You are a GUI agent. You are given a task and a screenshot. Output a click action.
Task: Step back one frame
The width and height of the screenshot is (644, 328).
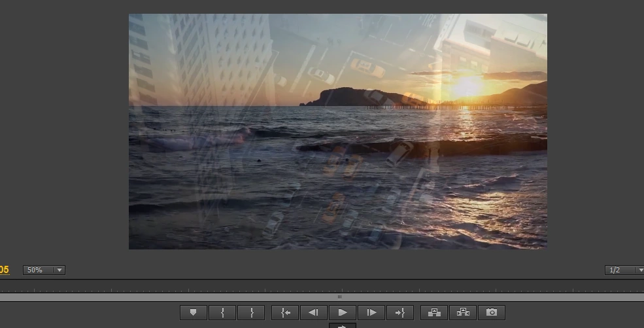313,313
